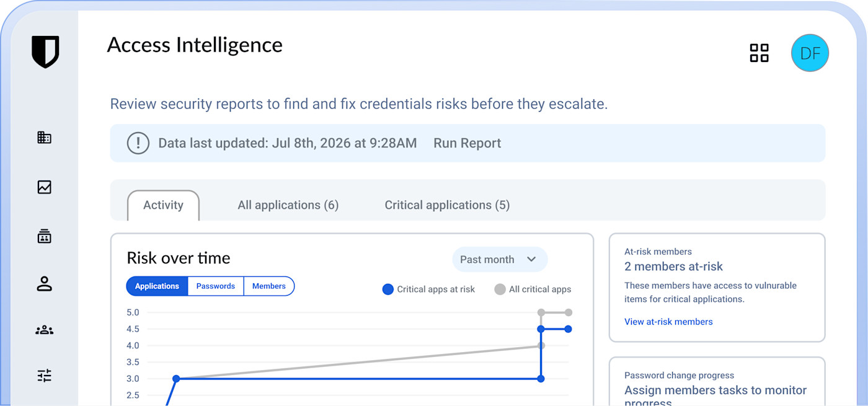Click the alert icon beside Data last updated

point(138,143)
